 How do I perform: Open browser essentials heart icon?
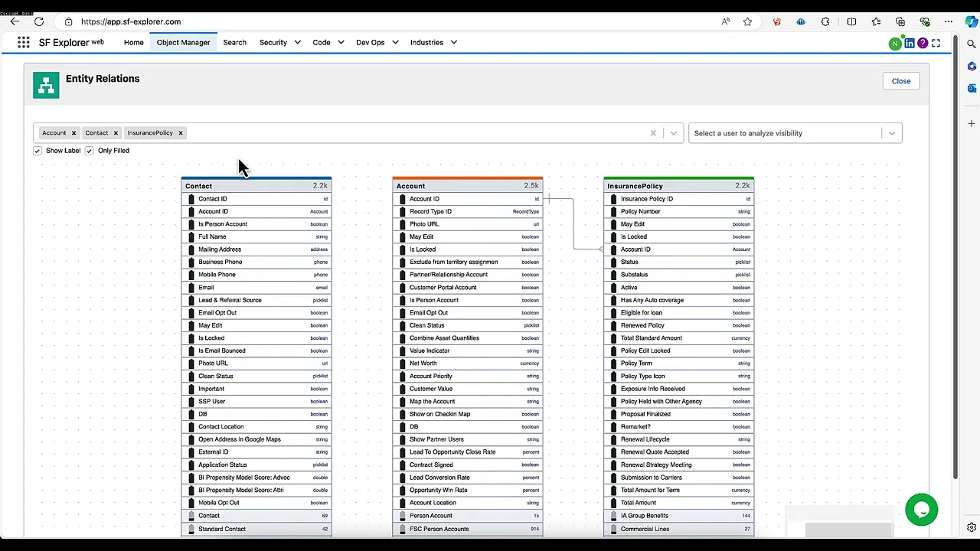tap(925, 21)
